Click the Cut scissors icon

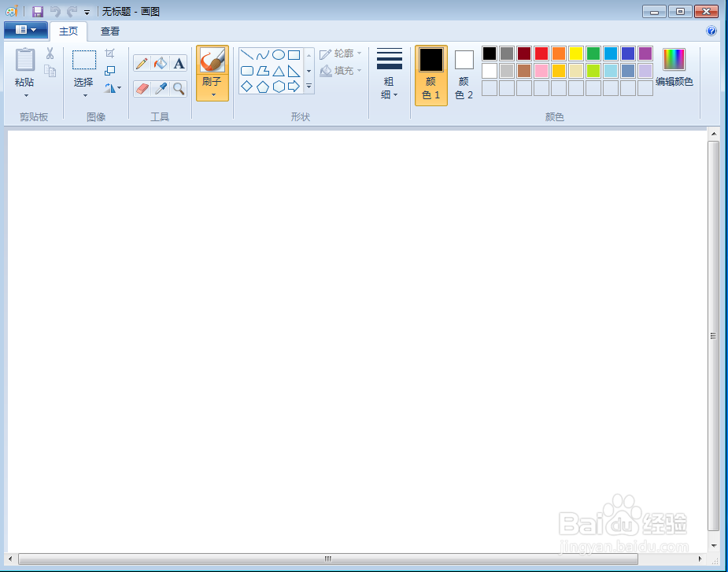click(50, 54)
